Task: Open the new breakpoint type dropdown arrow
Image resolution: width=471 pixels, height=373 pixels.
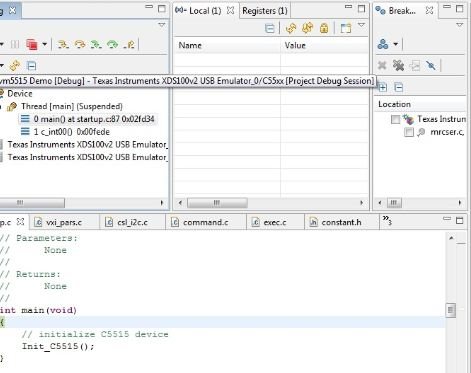Action: (x=396, y=44)
